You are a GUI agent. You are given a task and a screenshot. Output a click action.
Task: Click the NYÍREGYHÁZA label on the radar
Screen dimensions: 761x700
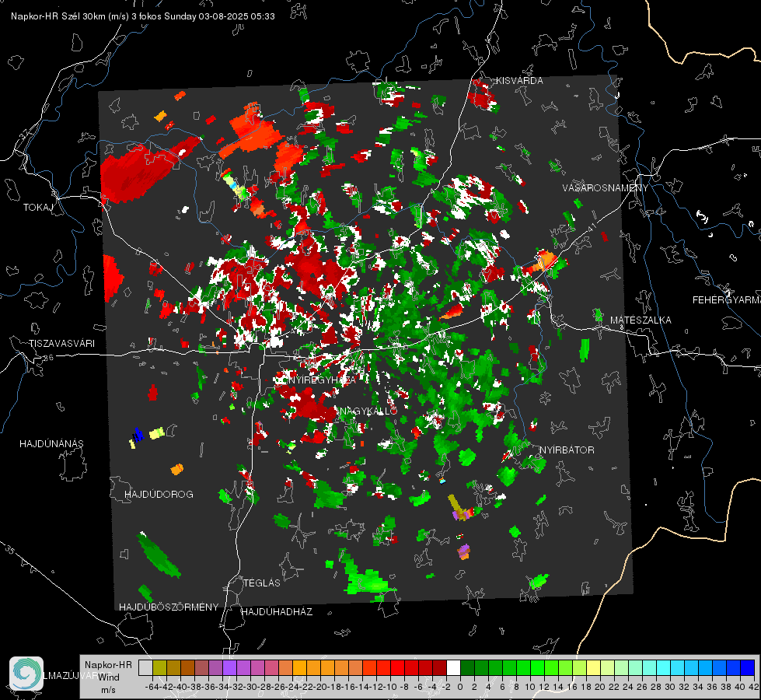(322, 380)
